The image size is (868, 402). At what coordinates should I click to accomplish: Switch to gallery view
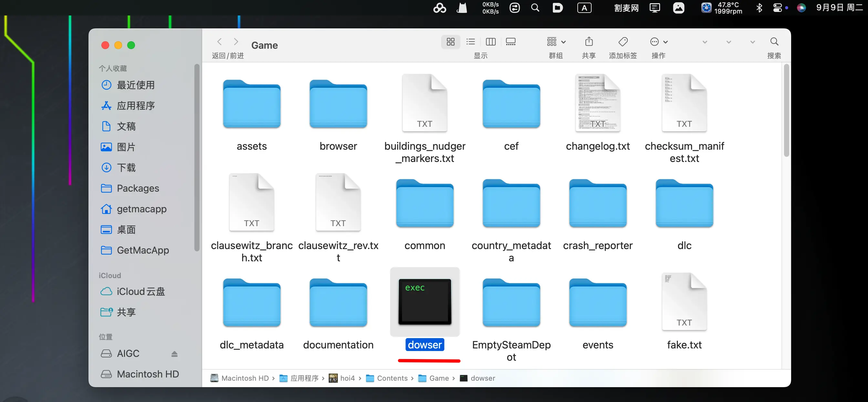click(511, 42)
